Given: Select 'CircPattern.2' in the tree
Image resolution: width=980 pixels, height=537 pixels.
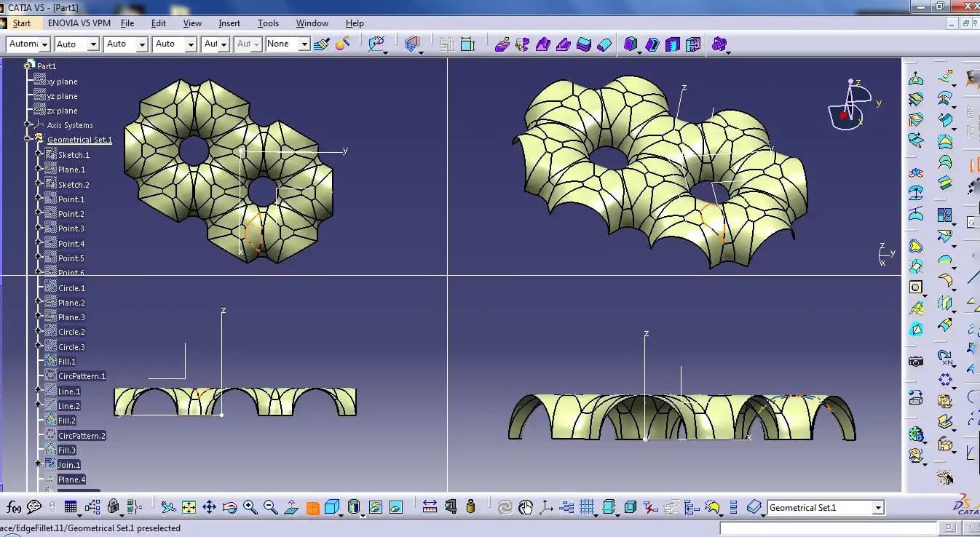Looking at the screenshot, I should (x=82, y=436).
